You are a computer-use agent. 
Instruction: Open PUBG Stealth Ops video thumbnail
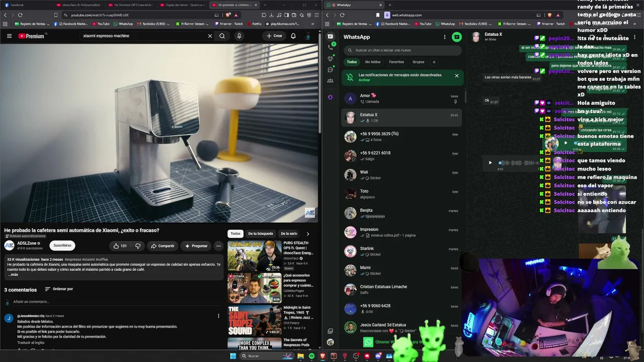[255, 256]
